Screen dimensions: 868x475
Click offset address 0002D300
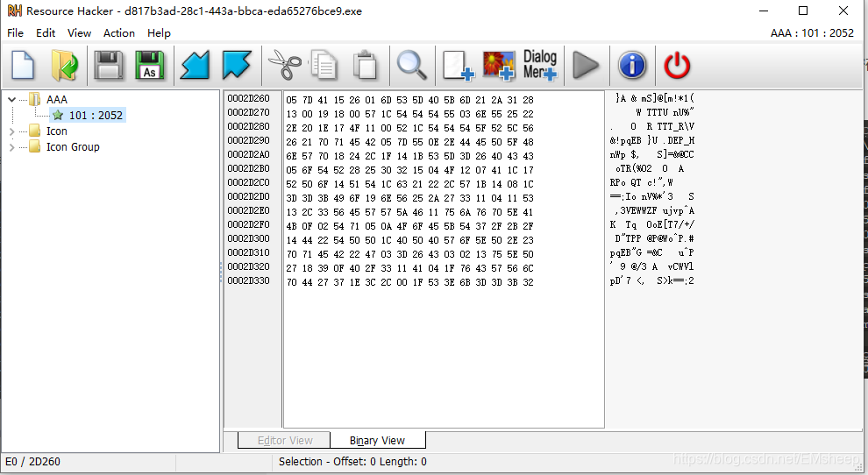248,238
